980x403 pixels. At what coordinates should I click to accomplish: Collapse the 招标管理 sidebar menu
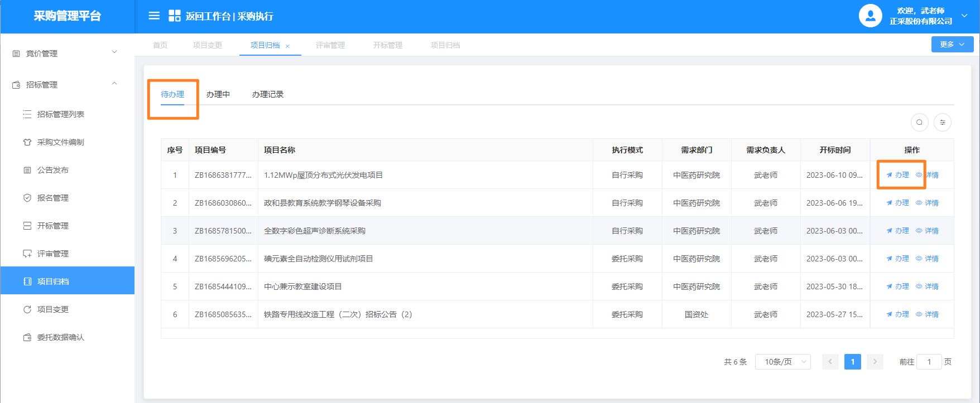tap(67, 85)
